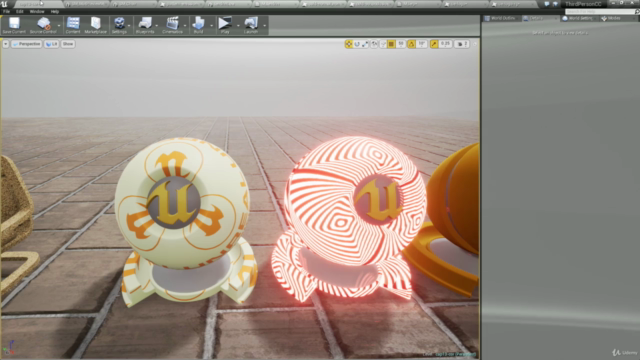Open grid snap size 50 dropdown
The height and width of the screenshot is (360, 640).
[x=401, y=44]
